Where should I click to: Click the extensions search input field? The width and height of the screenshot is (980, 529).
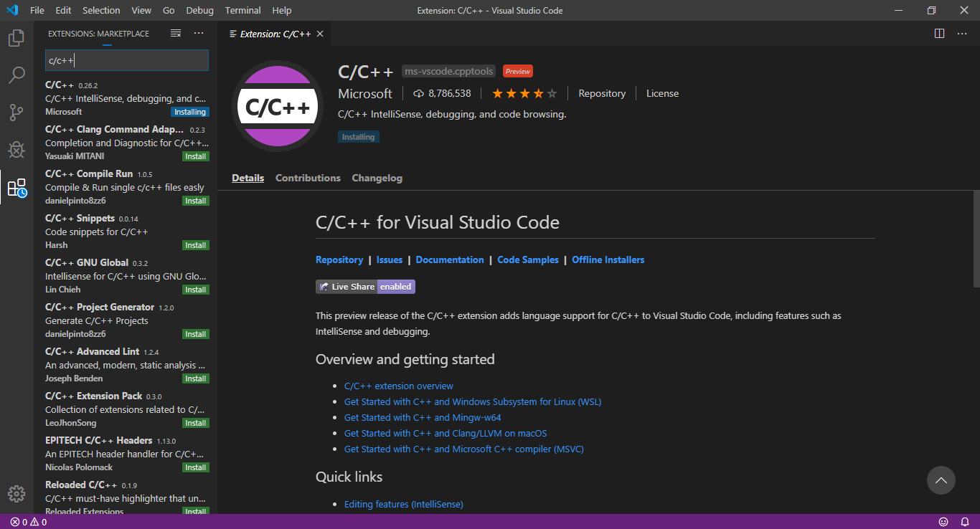(127, 60)
